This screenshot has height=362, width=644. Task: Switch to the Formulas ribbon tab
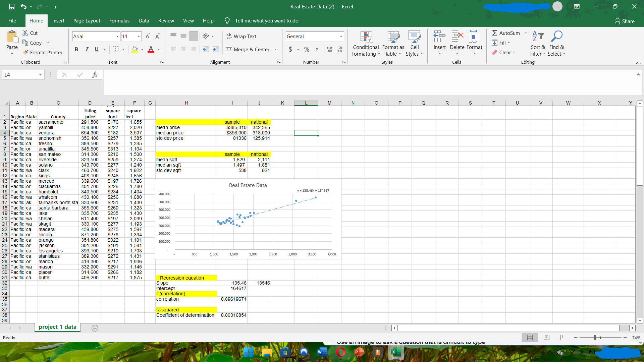click(119, 20)
